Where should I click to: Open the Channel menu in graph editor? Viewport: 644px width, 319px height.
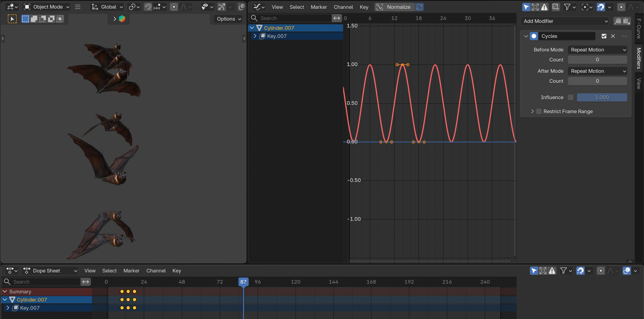343,7
